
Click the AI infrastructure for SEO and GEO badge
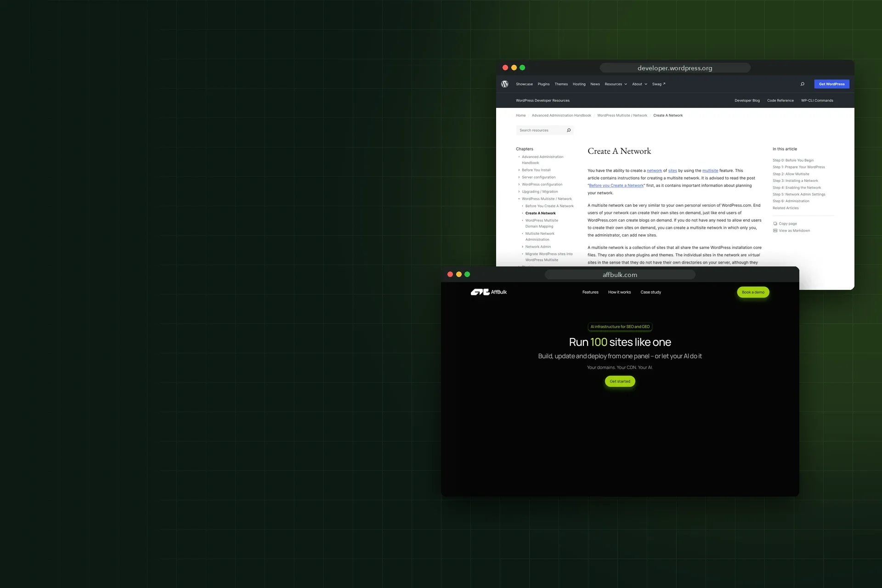point(620,327)
